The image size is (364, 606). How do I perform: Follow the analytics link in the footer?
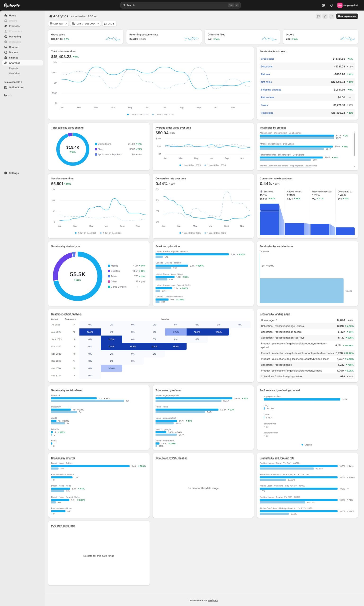213,600
